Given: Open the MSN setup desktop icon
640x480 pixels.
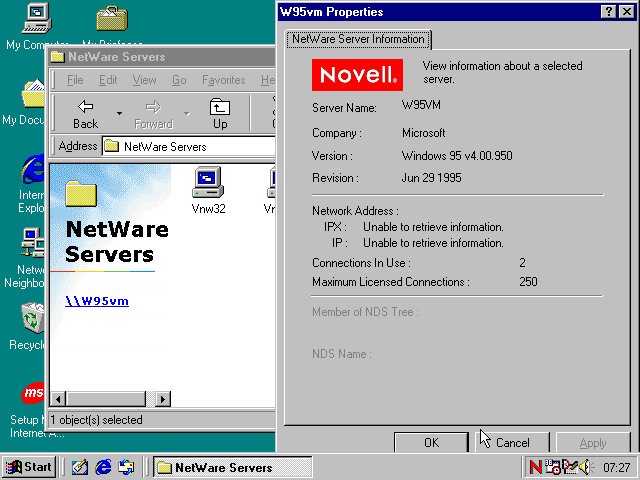Looking at the screenshot, I should (33, 393).
